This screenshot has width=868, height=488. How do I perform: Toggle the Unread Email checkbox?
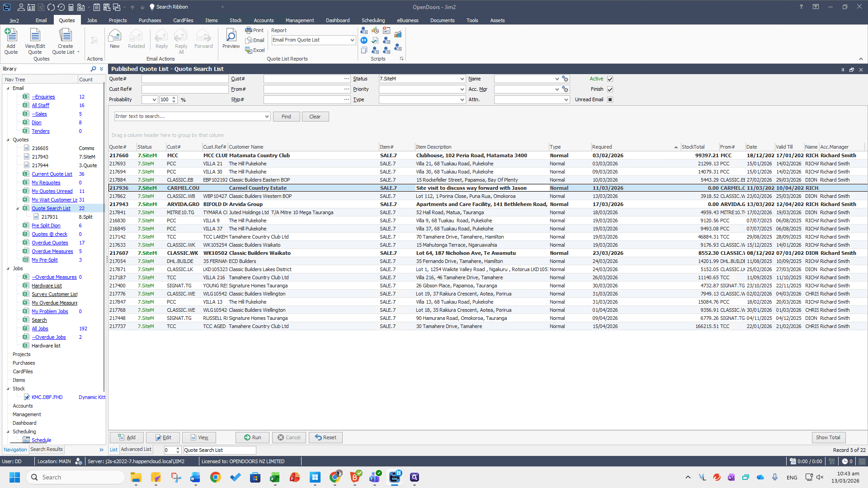[610, 99]
